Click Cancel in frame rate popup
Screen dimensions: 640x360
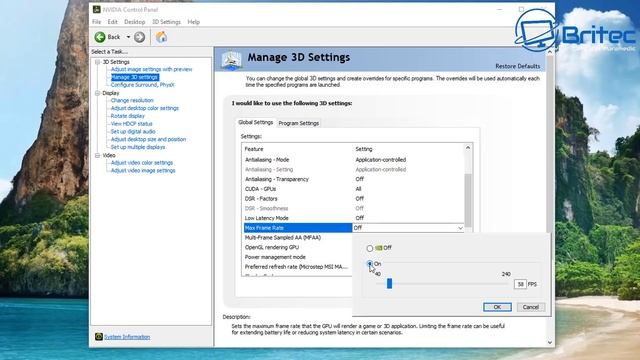[531, 307]
